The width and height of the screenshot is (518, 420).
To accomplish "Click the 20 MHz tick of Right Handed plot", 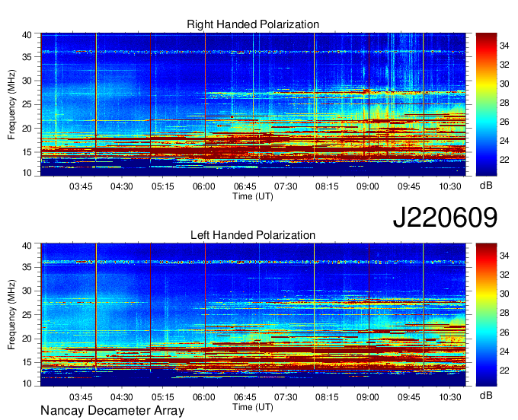I will coord(27,129).
